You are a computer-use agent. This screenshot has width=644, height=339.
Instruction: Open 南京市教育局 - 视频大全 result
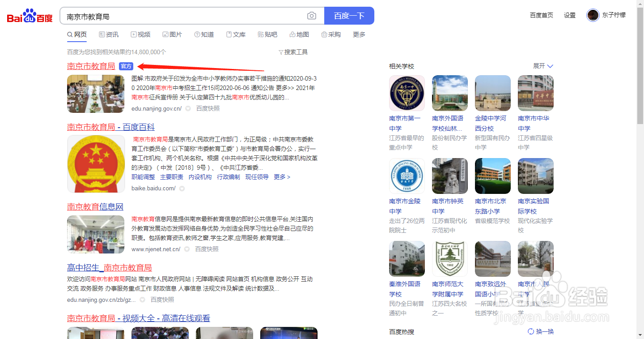139,318
